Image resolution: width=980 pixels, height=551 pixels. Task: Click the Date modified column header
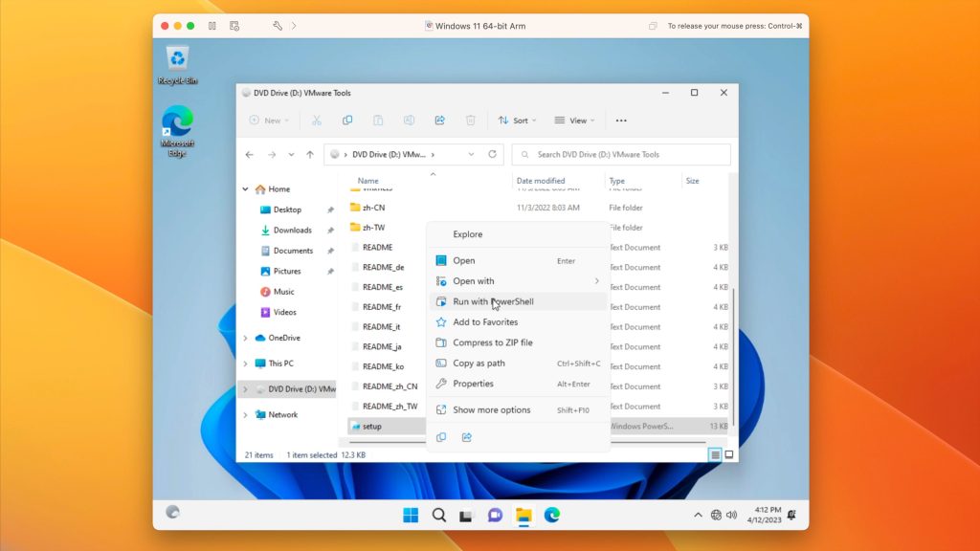tap(541, 181)
